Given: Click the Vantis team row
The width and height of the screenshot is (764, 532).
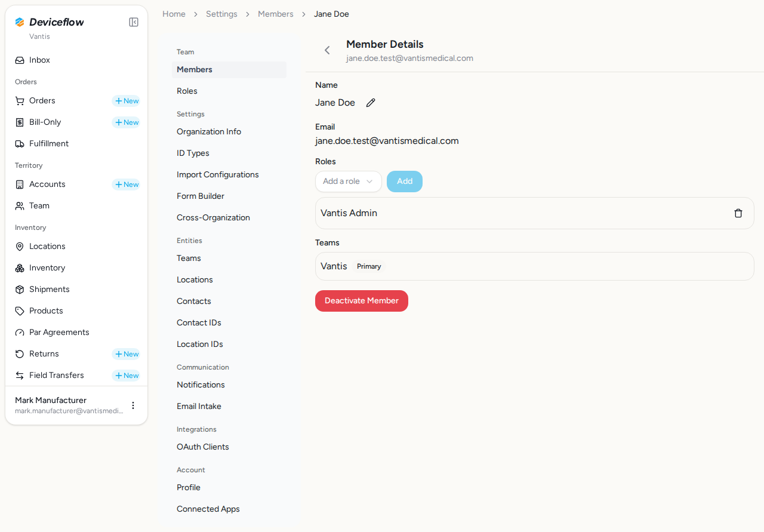Looking at the screenshot, I should pyautogui.click(x=535, y=266).
